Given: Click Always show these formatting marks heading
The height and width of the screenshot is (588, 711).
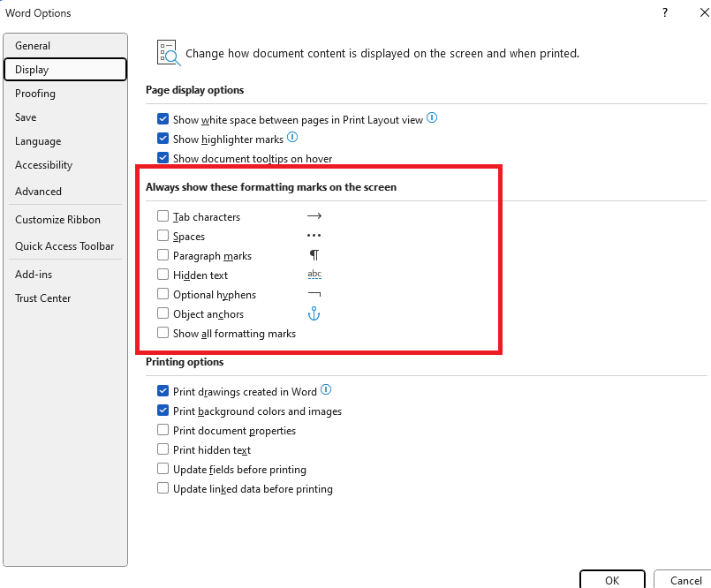Looking at the screenshot, I should [271, 187].
